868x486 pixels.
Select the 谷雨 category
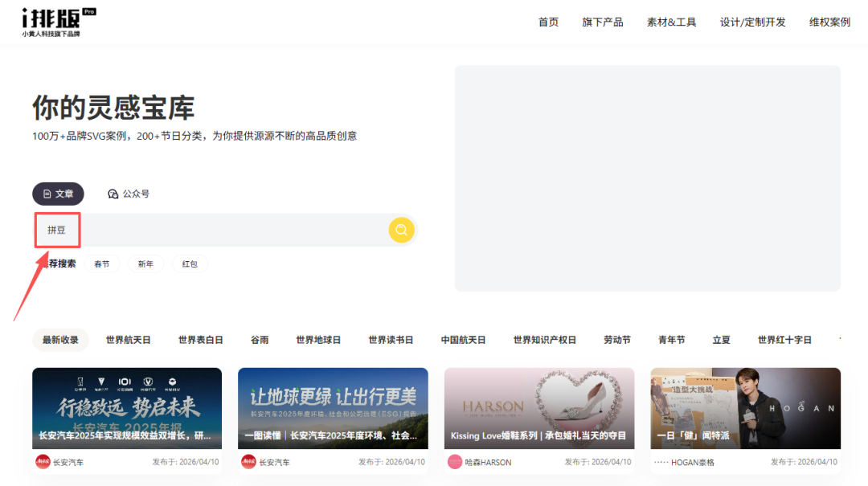(x=260, y=340)
